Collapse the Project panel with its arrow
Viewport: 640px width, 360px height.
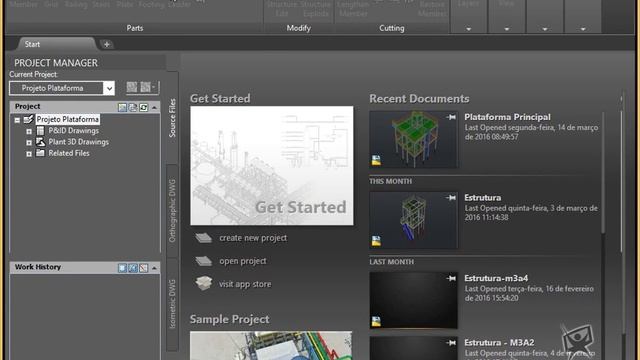pyautogui.click(x=154, y=107)
